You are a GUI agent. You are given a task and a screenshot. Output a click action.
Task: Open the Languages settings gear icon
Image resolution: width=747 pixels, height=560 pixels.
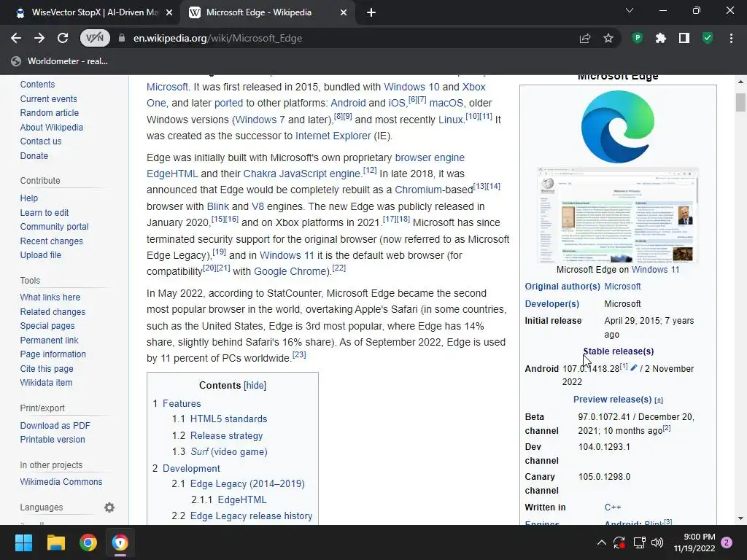[x=109, y=507]
